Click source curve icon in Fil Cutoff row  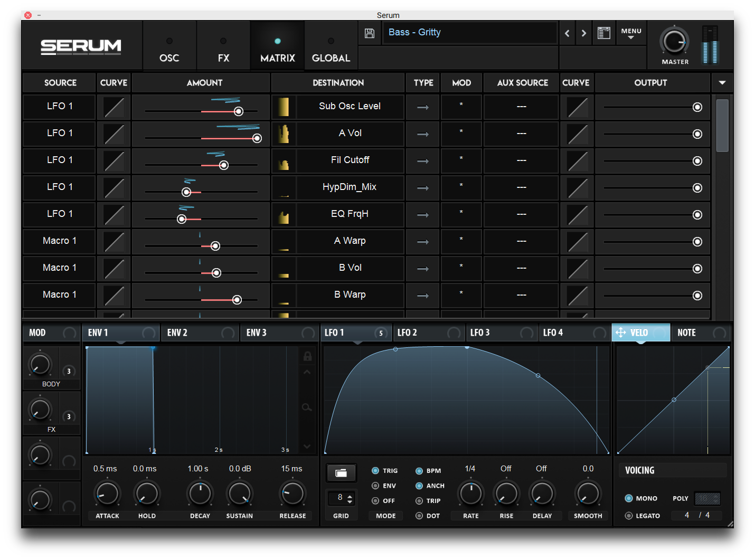pos(114,161)
